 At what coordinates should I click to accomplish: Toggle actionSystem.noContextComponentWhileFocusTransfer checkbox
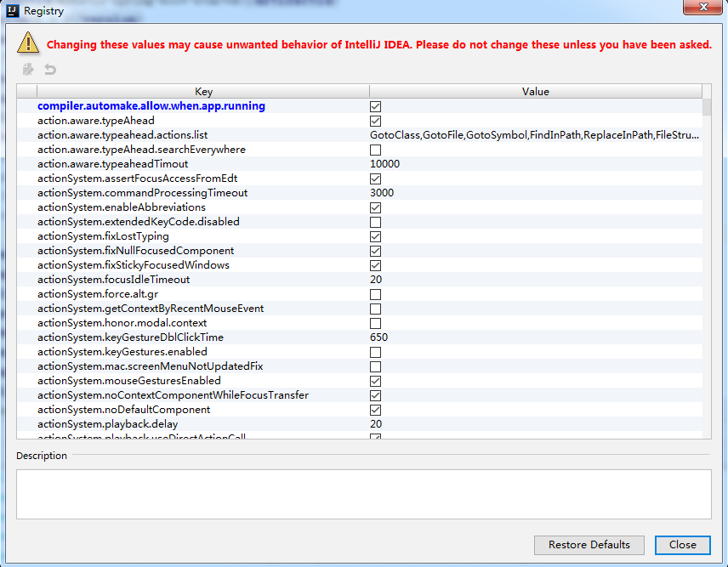tap(375, 395)
